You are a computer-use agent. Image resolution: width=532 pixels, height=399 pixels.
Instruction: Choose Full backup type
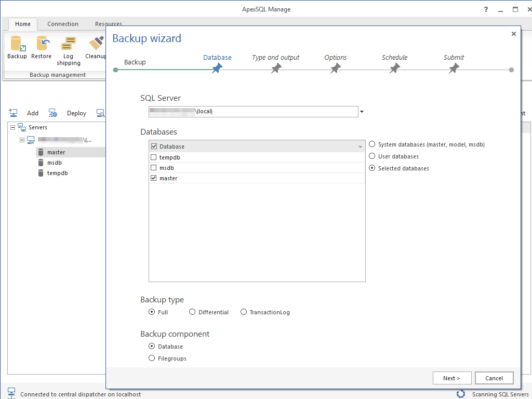click(152, 312)
